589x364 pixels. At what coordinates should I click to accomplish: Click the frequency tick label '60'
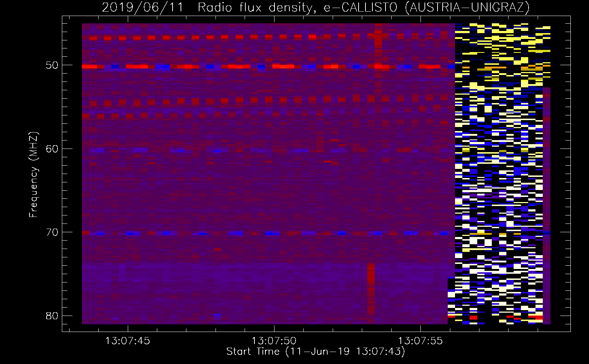[x=52, y=149]
